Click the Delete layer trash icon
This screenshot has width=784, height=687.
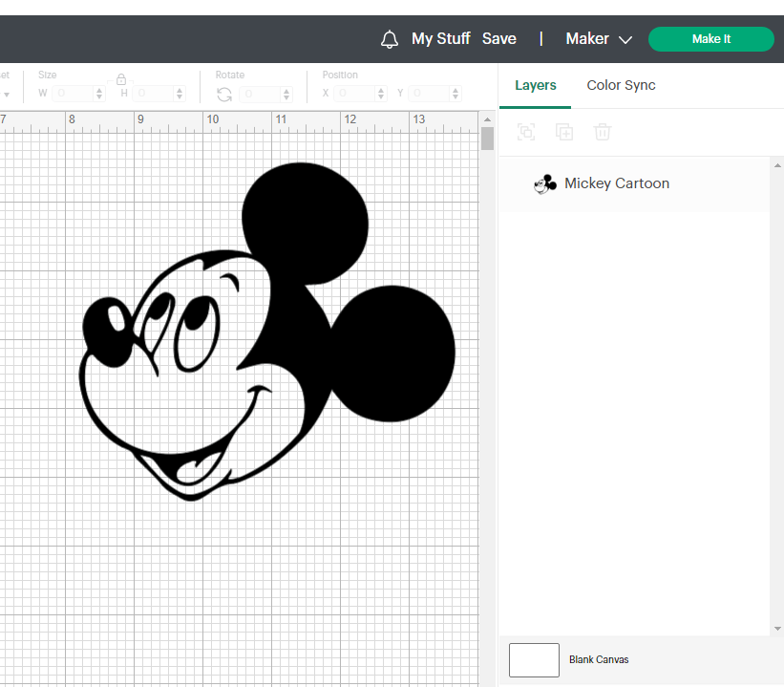(603, 132)
